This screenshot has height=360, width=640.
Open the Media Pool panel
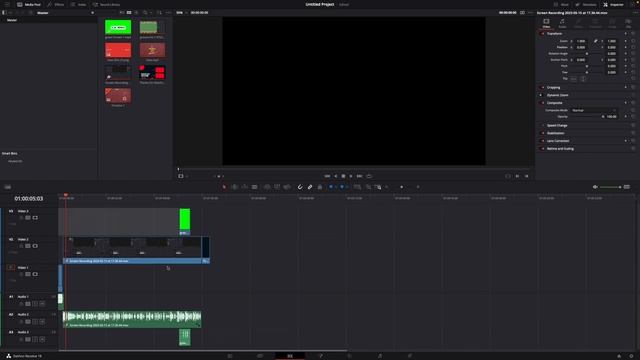pyautogui.click(x=29, y=4)
